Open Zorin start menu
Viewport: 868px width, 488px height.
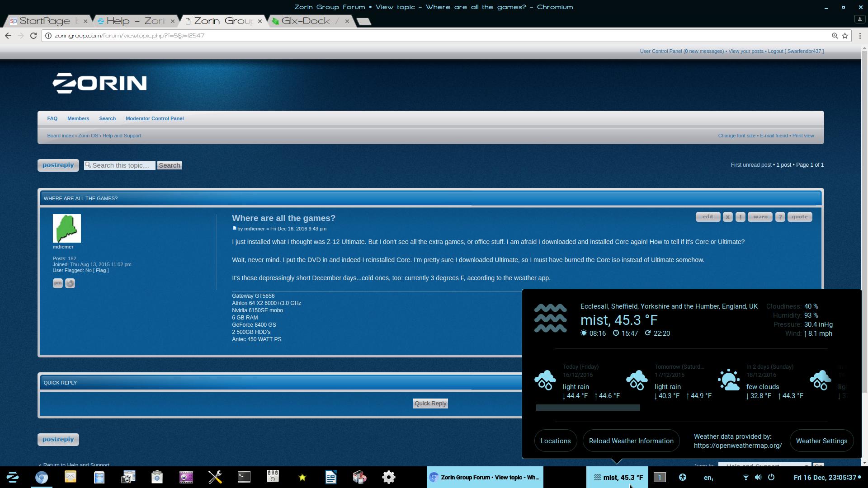[x=13, y=477]
